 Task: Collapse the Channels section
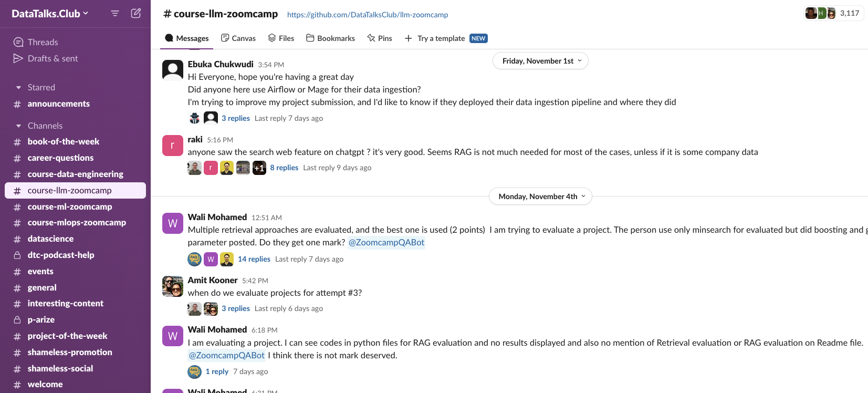(x=19, y=125)
